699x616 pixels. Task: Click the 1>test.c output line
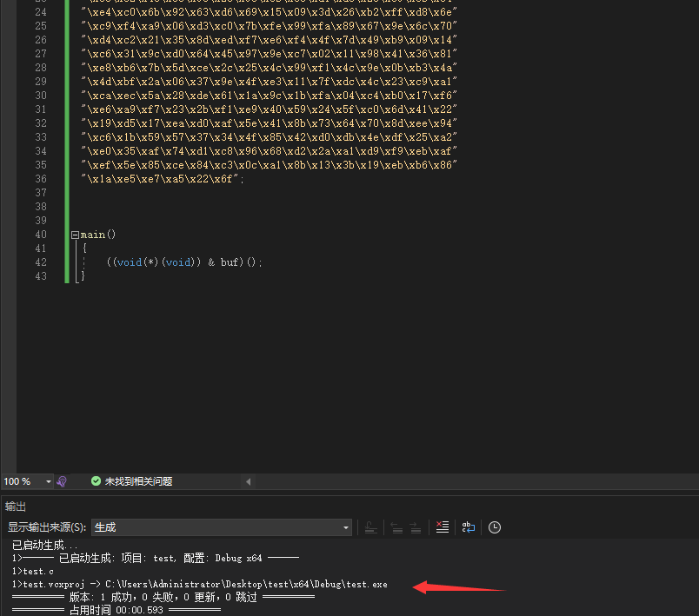click(33, 571)
